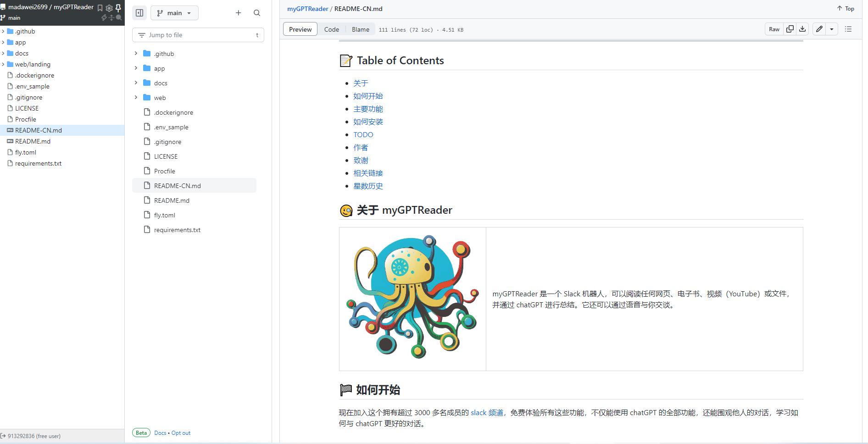Click the pencil edit file icon

click(819, 29)
